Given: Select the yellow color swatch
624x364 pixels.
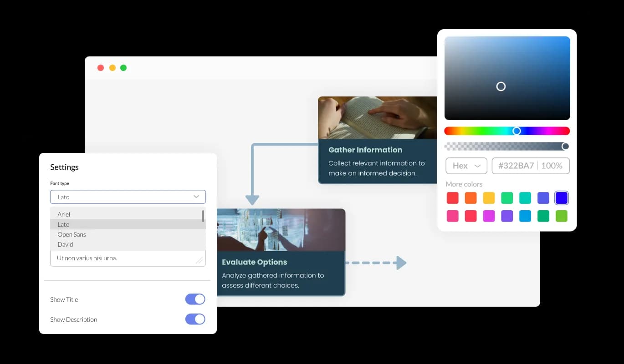Looking at the screenshot, I should pyautogui.click(x=489, y=198).
